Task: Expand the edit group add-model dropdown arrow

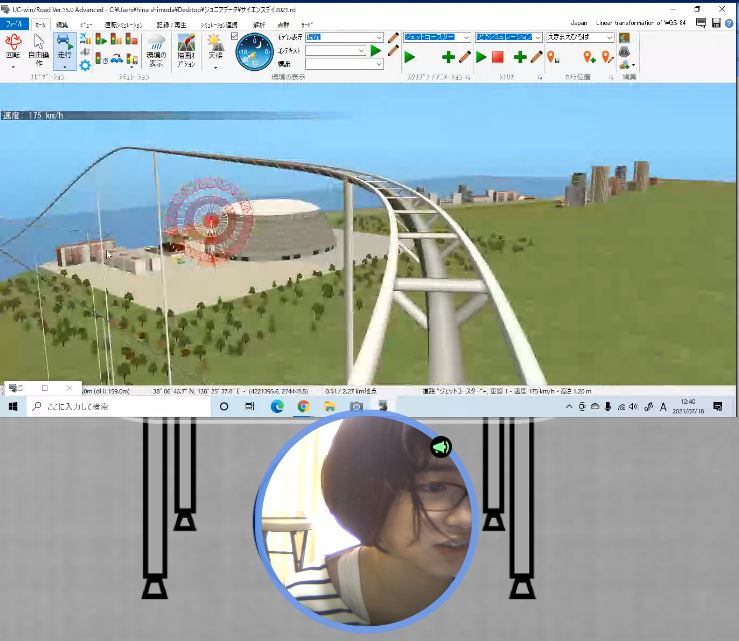Action: point(633,65)
